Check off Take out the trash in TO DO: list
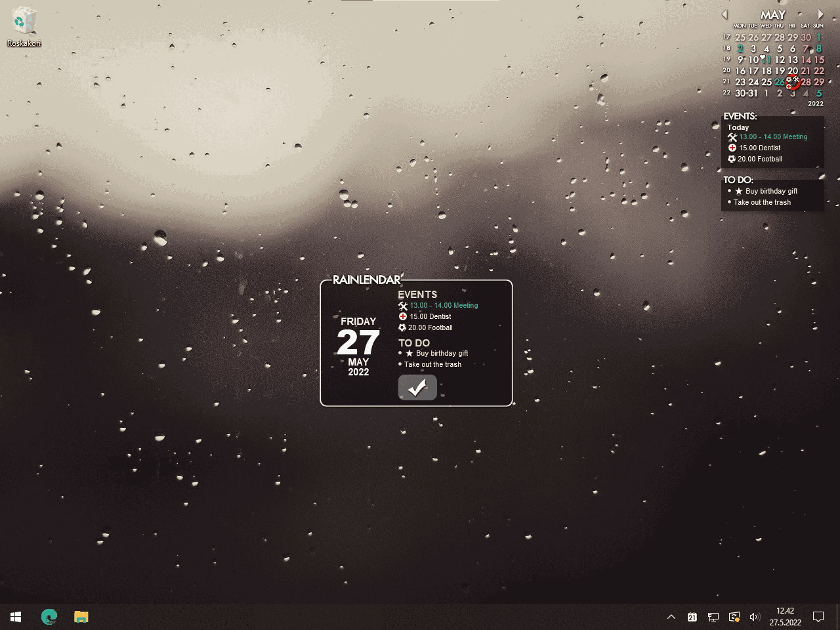The height and width of the screenshot is (630, 840). (x=729, y=202)
